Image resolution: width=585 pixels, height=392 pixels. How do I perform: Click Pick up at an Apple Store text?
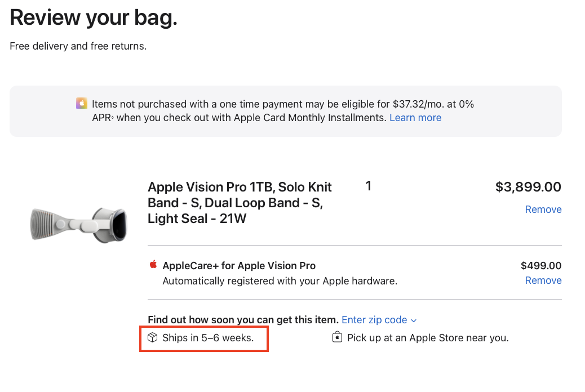click(428, 338)
